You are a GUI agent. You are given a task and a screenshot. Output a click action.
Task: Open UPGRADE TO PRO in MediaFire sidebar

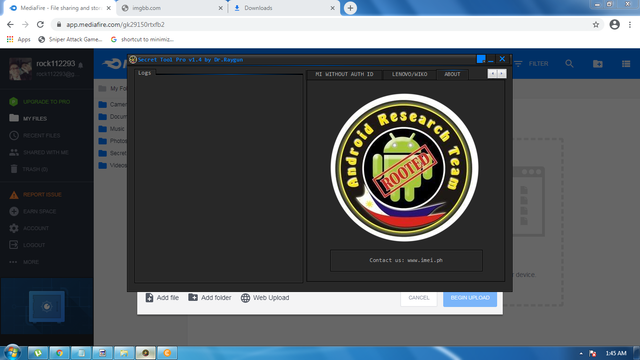(40, 102)
